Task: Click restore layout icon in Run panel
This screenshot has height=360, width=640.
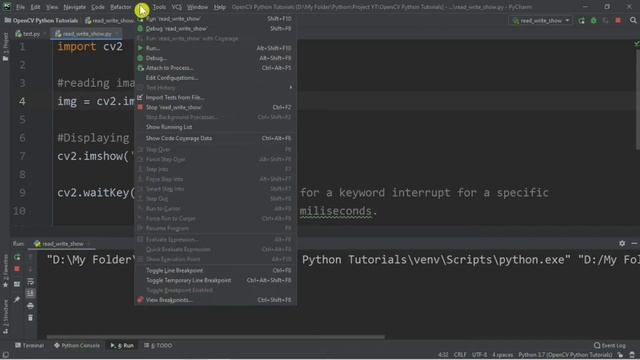Action: pyautogui.click(x=17, y=284)
